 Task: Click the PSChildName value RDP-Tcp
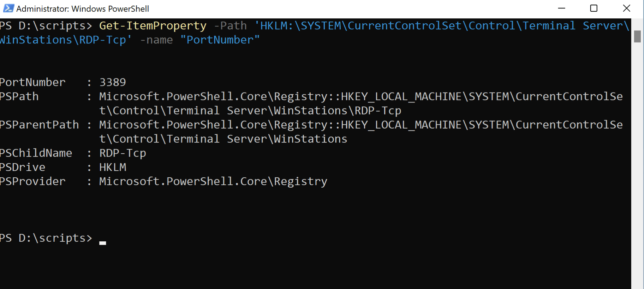(122, 153)
